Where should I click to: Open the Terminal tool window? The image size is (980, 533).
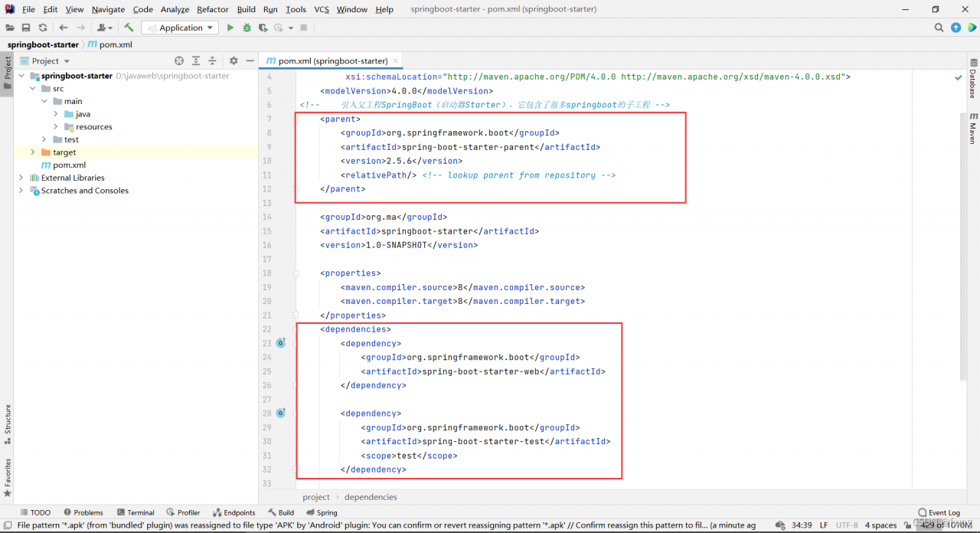coord(136,512)
